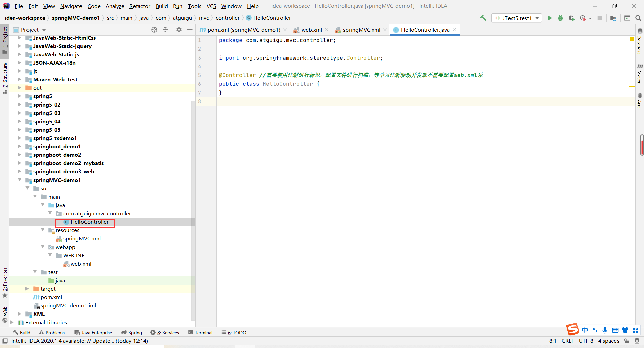Open the JTest5.test1 run configuration dropdown
The width and height of the screenshot is (644, 348).
(517, 18)
